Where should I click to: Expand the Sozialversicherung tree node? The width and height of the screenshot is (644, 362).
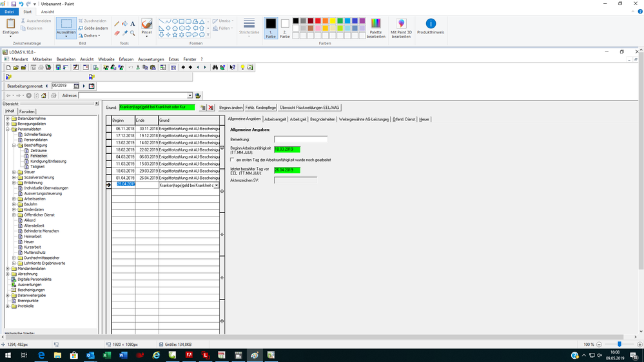click(14, 177)
